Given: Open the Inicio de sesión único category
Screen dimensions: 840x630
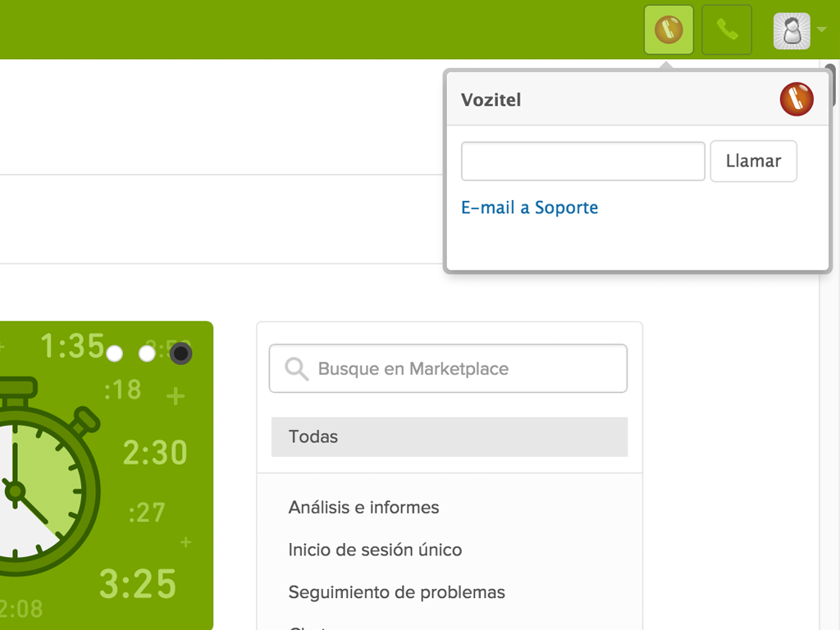Looking at the screenshot, I should tap(375, 550).
